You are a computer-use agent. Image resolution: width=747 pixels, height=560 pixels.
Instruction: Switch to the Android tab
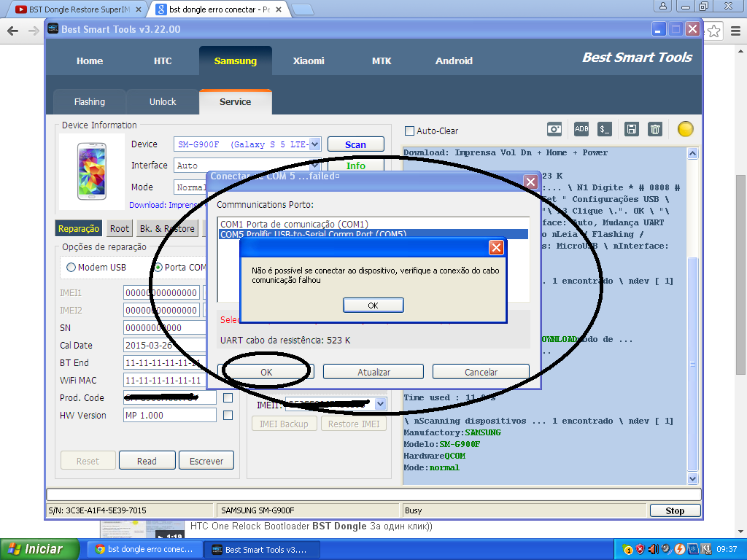[x=454, y=61]
